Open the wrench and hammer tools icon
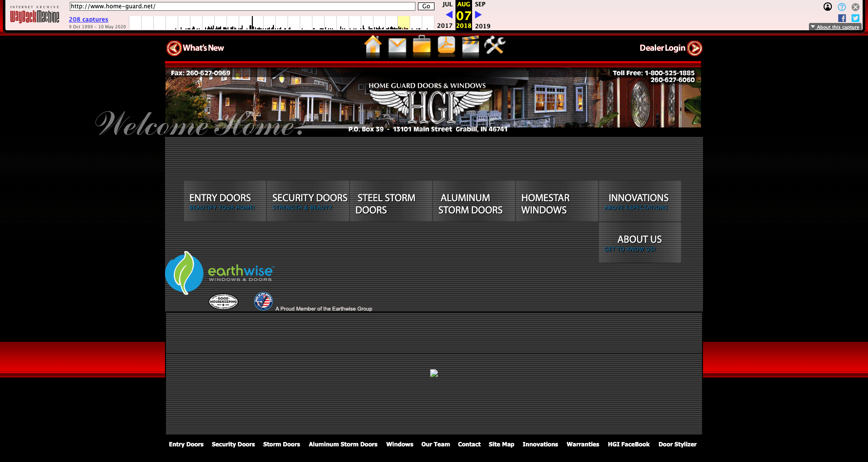868x462 pixels. tap(495, 45)
